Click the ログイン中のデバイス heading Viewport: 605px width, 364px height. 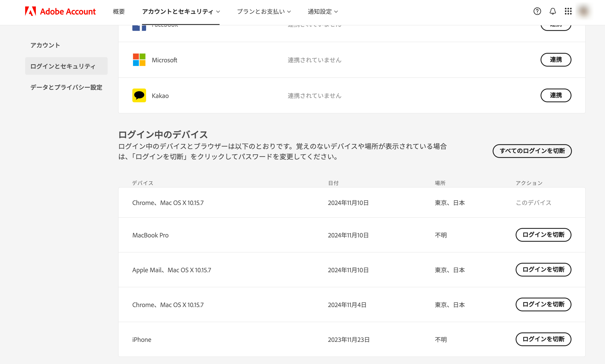[163, 135]
